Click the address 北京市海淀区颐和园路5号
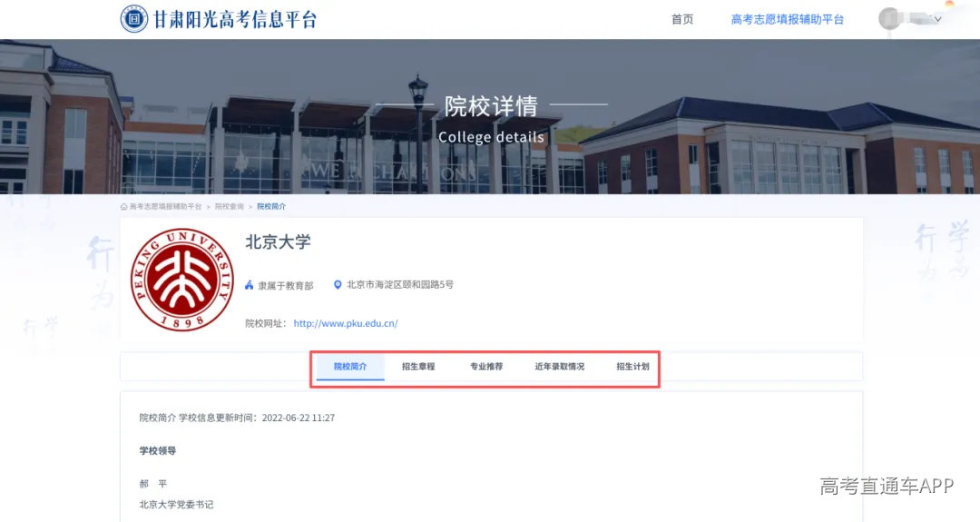980x522 pixels. coord(400,284)
